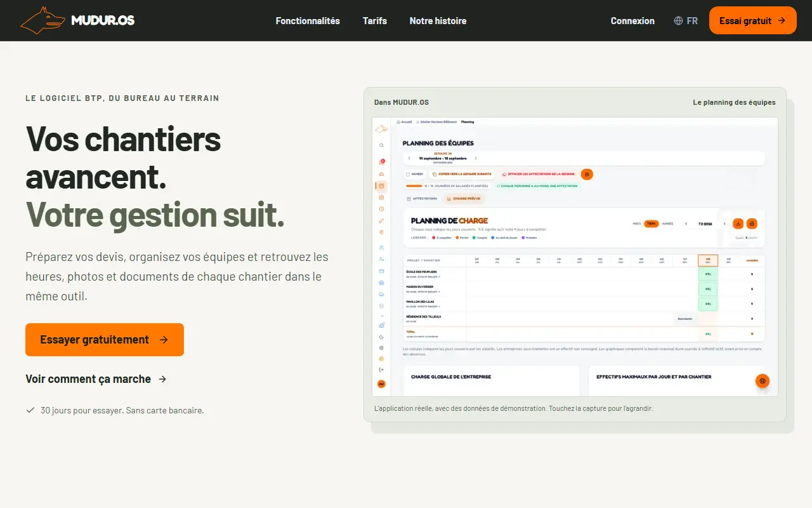Go to the Tarifs page
Viewport: 812px width, 508px height.
coord(375,20)
